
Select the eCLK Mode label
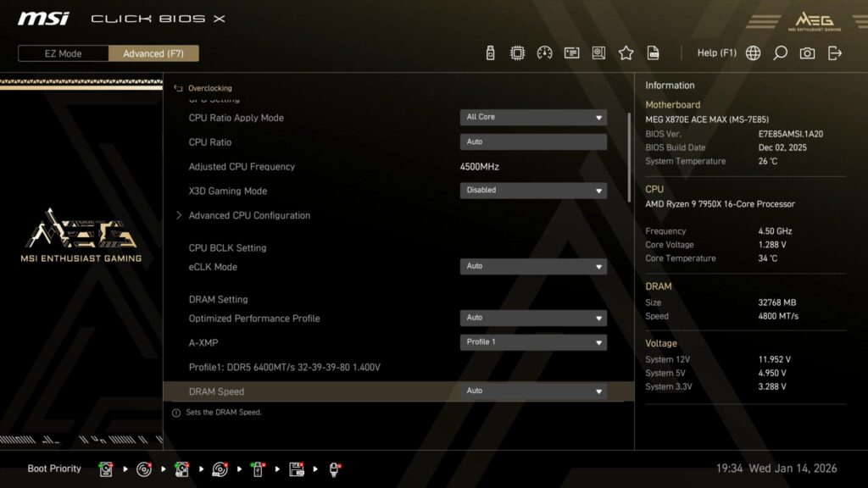click(x=213, y=267)
